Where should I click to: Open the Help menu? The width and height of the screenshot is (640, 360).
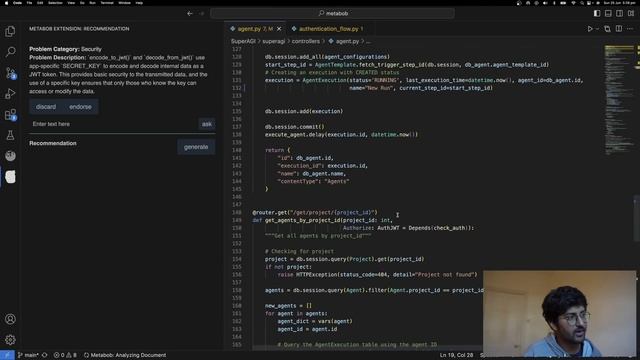pyautogui.click(x=139, y=3)
